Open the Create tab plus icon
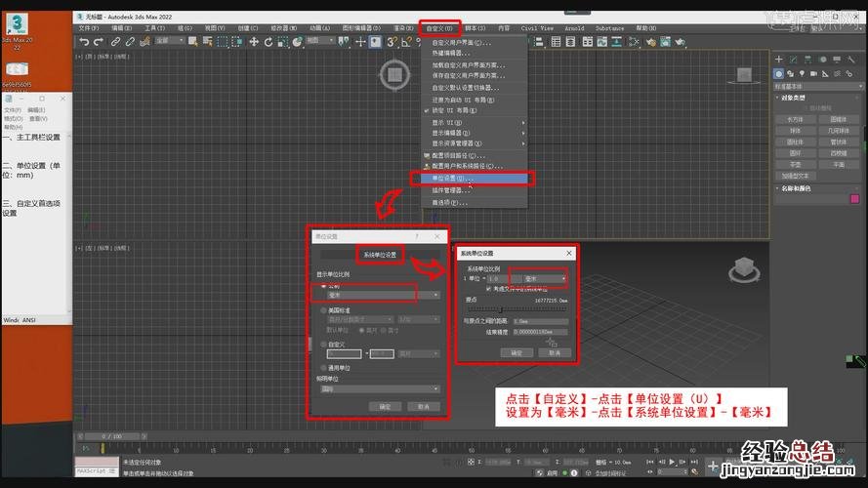Viewport: 868px width, 488px height. 780,60
